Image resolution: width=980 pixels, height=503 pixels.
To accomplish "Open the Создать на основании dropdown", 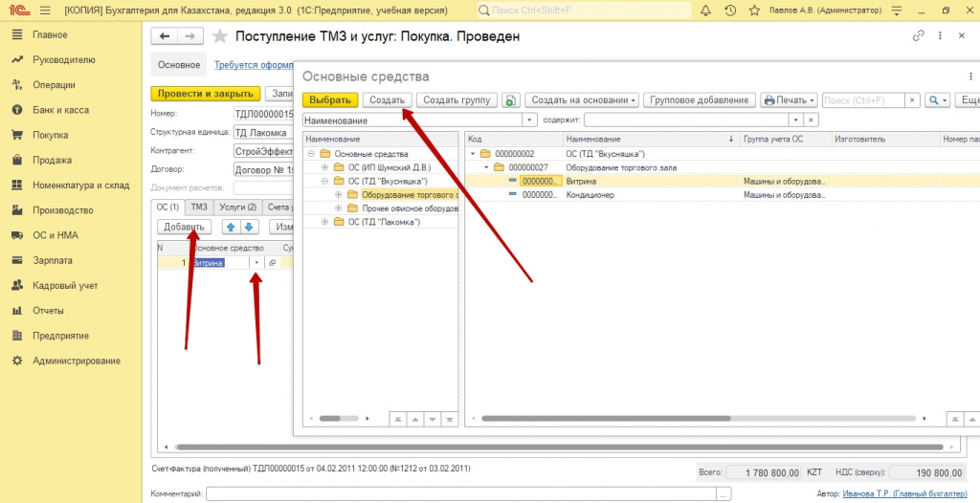I will click(584, 100).
